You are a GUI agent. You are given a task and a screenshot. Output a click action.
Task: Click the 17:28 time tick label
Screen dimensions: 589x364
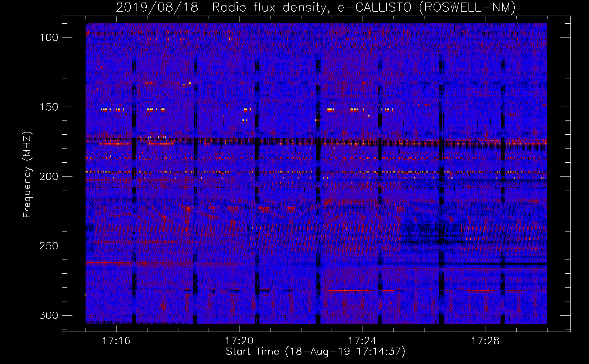coord(485,341)
